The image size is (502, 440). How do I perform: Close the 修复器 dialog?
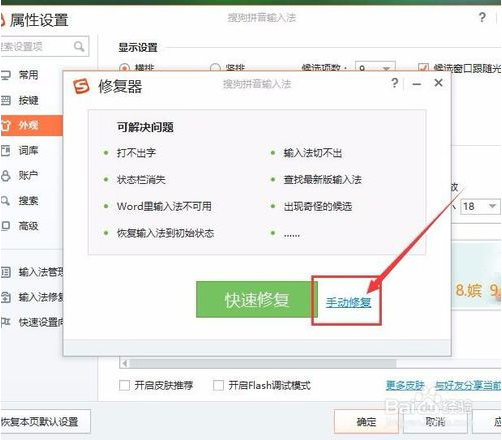pyautogui.click(x=439, y=83)
